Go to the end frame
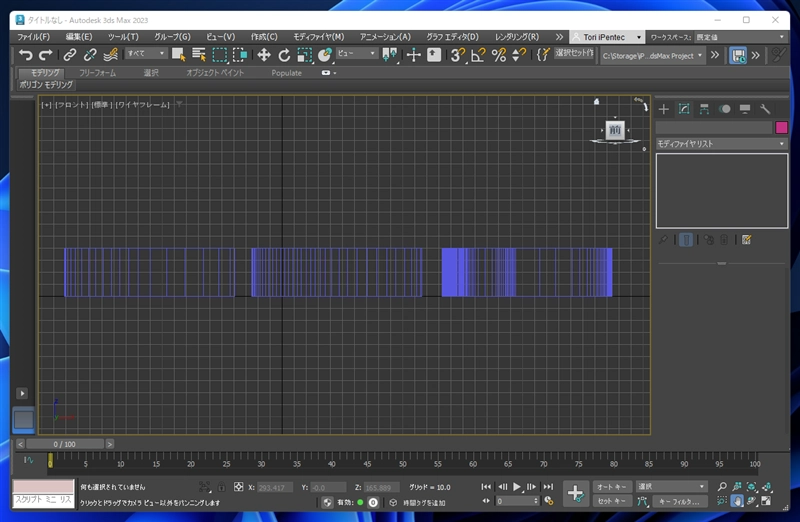Screen dimensions: 800x522 pyautogui.click(x=548, y=487)
